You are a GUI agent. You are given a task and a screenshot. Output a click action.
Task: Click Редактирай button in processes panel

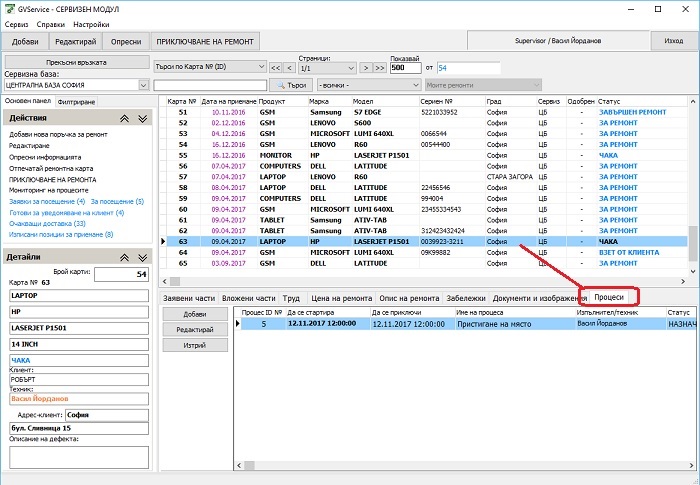click(x=195, y=330)
